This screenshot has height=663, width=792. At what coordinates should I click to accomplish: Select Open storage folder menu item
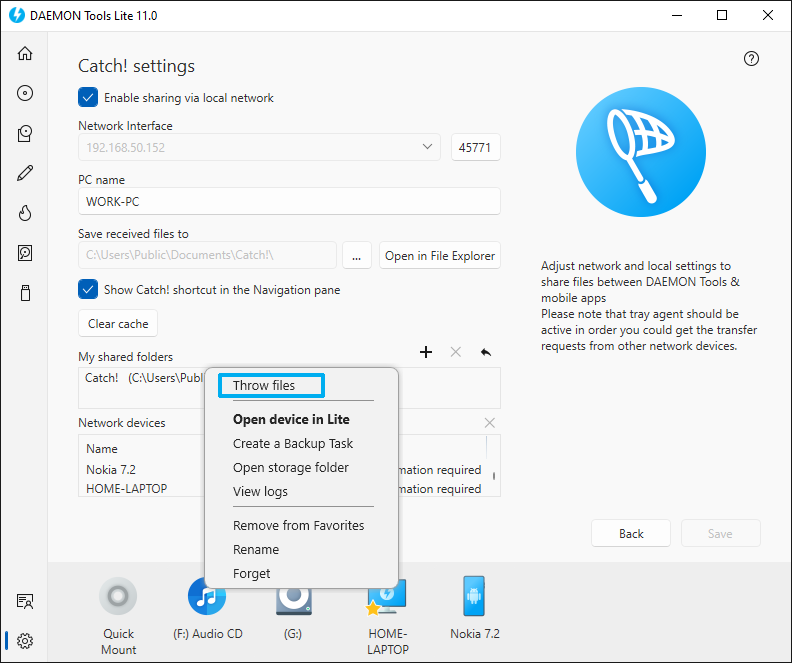coord(290,468)
